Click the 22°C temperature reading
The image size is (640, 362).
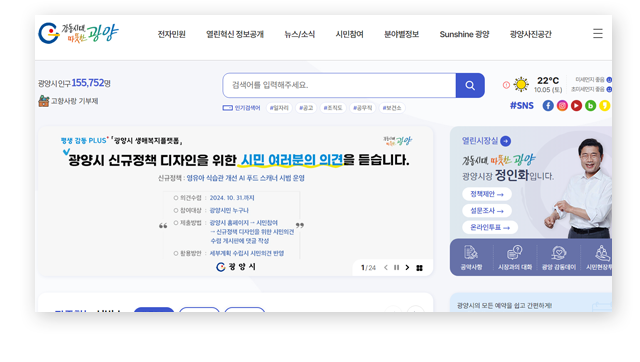pos(548,80)
